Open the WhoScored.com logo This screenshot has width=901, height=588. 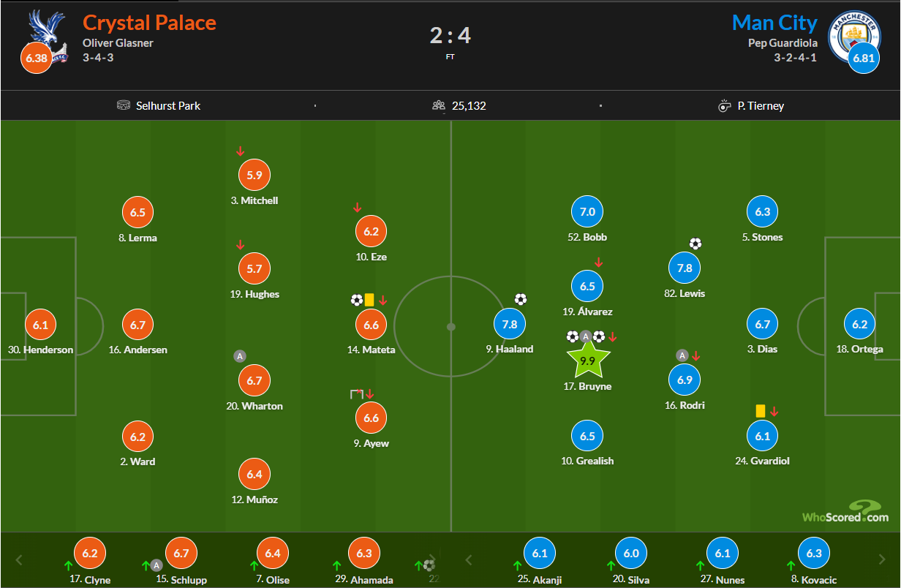pyautogui.click(x=845, y=512)
